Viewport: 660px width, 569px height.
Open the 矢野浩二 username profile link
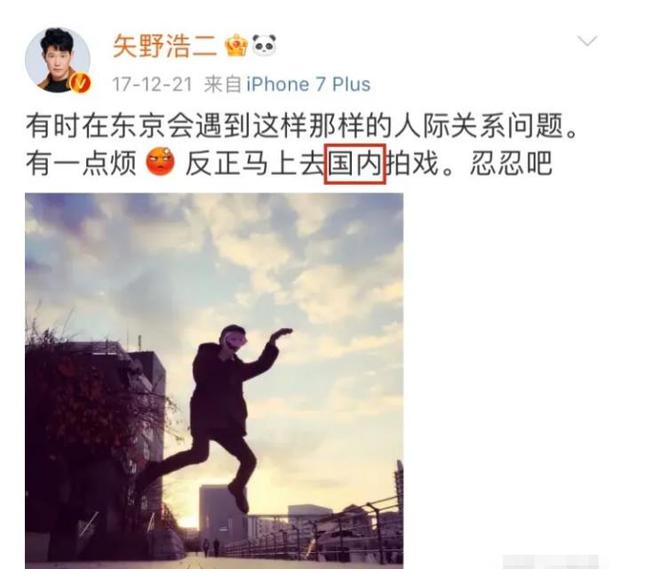165,45
